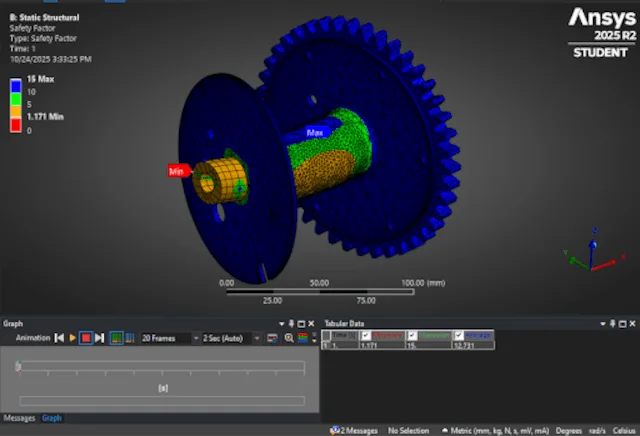Click the '15 Max' legend value
Viewport: 640px width, 436px height.
[40, 79]
